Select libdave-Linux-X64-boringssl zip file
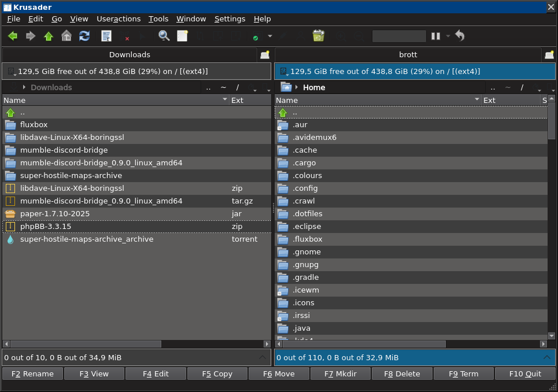 click(x=136, y=188)
